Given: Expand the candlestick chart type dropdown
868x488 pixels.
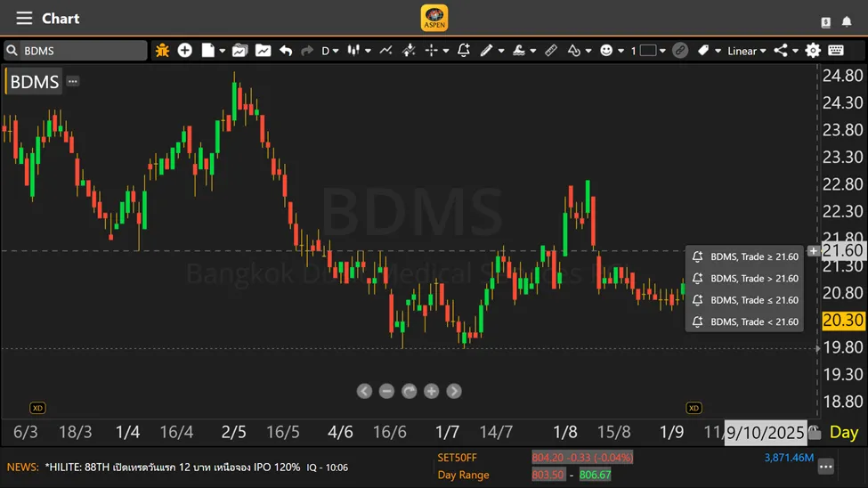Looking at the screenshot, I should coord(357,51).
